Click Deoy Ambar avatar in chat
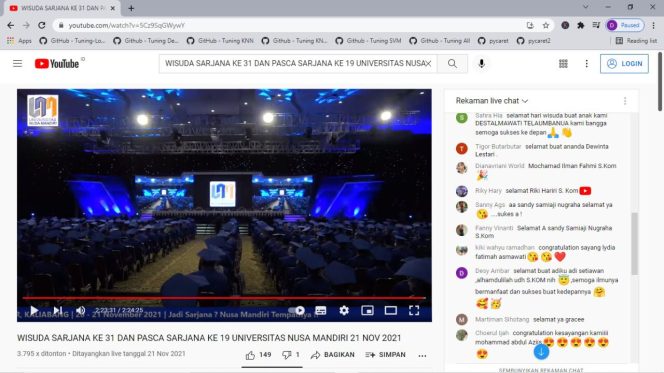This screenshot has width=664, height=373. 462,273
